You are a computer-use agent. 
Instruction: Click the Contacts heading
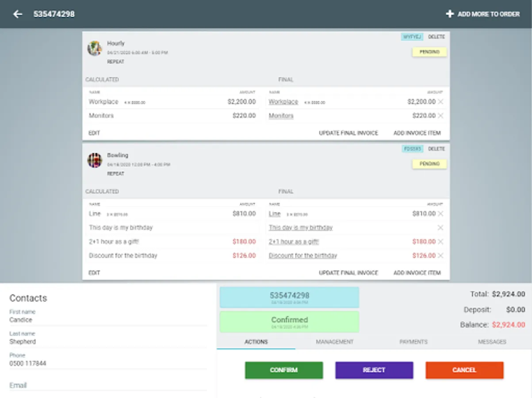click(x=28, y=298)
